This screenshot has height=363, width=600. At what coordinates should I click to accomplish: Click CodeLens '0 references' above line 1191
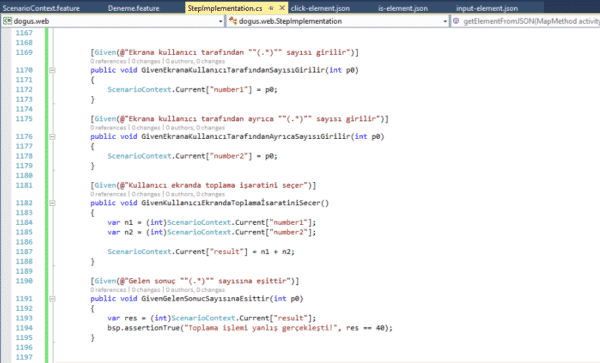click(x=108, y=290)
